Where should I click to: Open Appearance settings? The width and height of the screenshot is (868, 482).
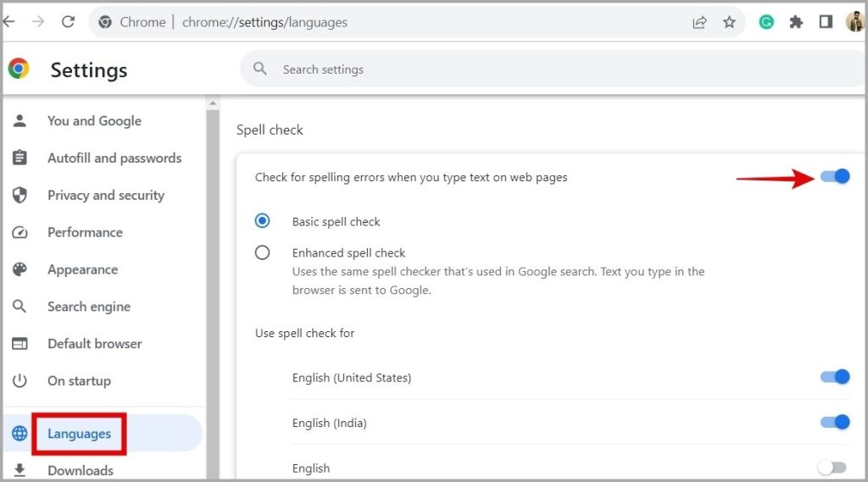click(82, 269)
